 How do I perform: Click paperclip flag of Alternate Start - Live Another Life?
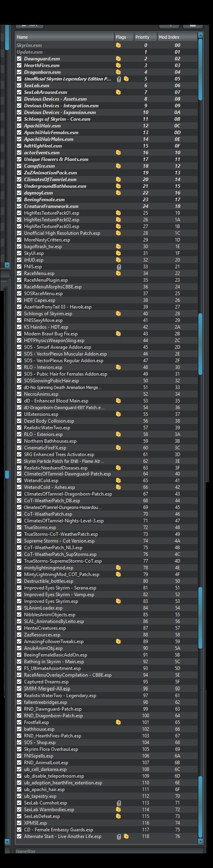(x=119, y=836)
